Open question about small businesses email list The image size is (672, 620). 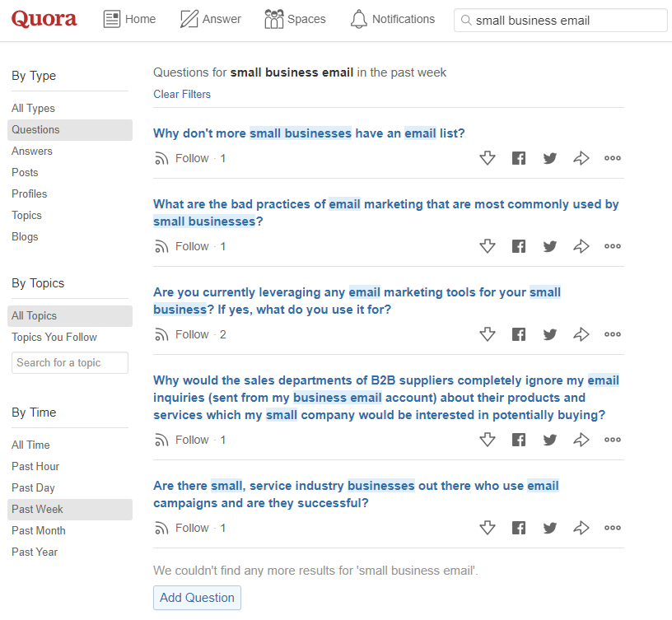pos(309,133)
